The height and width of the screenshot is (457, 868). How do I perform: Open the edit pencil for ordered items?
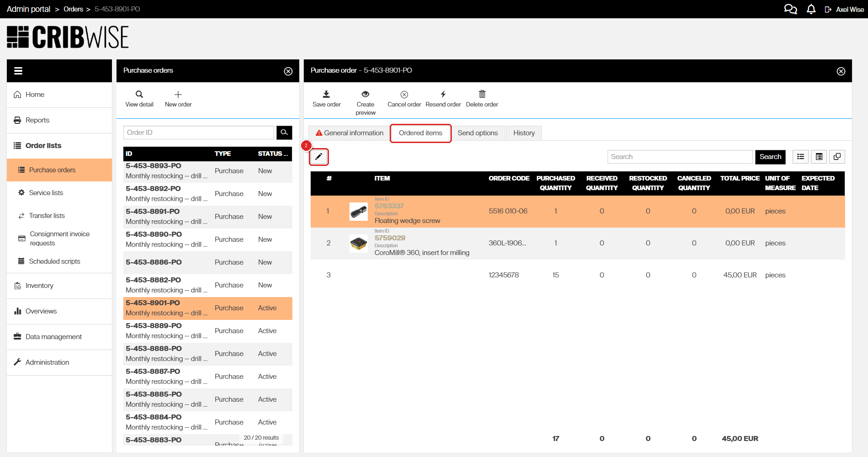(x=319, y=156)
